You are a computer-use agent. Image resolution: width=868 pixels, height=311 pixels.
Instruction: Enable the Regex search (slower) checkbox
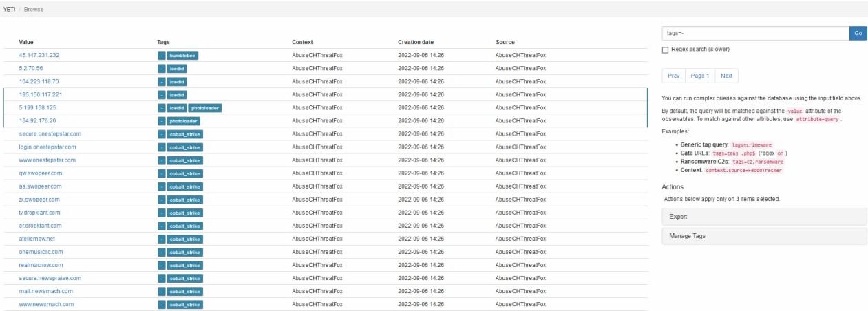coord(665,50)
